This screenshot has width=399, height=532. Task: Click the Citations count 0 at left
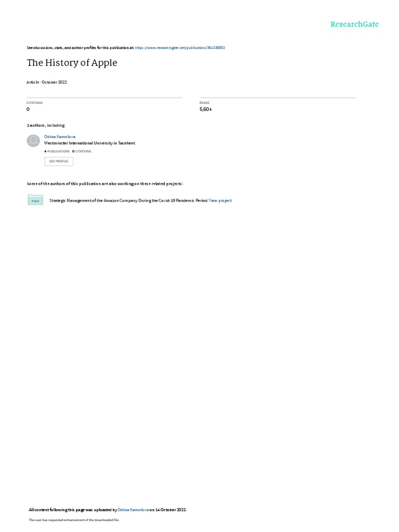pos(28,109)
